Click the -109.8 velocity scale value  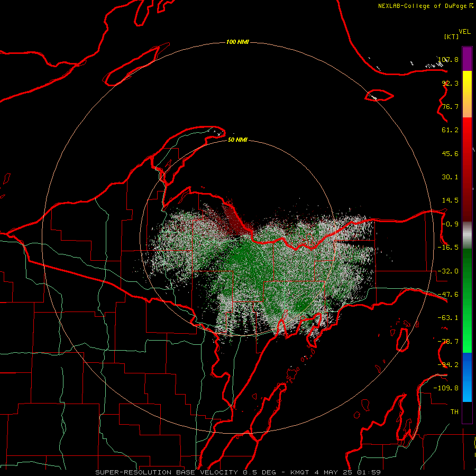pyautogui.click(x=446, y=388)
